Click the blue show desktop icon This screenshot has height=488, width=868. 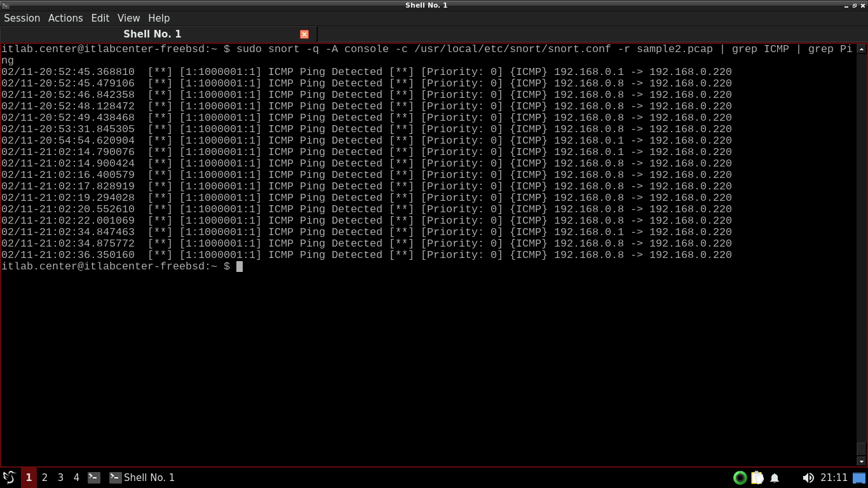pos(859,478)
